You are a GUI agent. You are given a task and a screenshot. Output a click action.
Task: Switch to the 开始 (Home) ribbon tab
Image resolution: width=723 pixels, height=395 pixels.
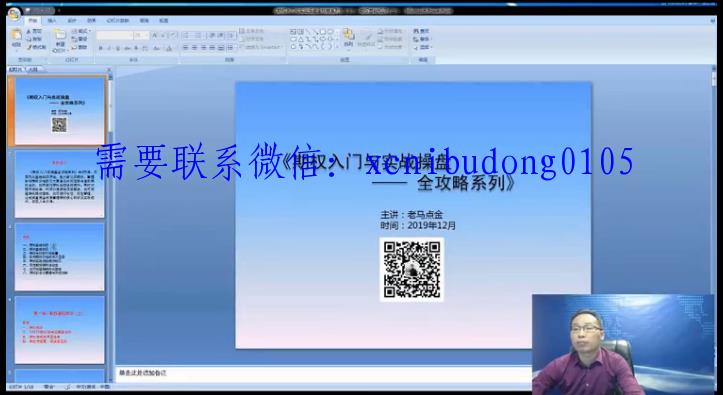point(33,21)
